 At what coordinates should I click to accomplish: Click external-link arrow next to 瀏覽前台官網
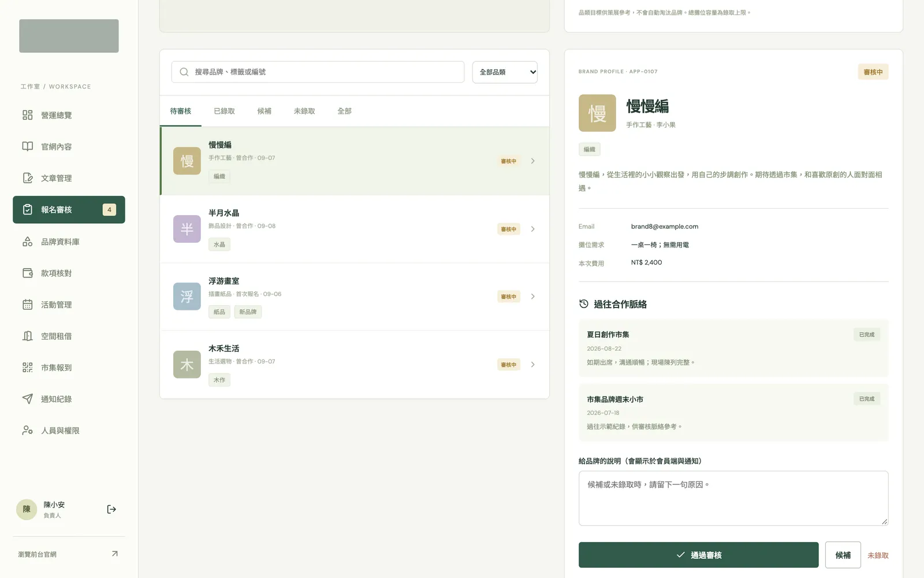[115, 554]
